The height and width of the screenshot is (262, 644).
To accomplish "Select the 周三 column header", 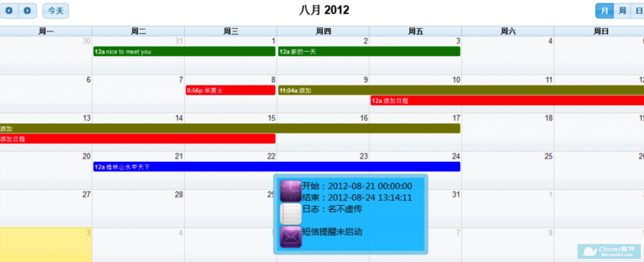I will coord(231,31).
